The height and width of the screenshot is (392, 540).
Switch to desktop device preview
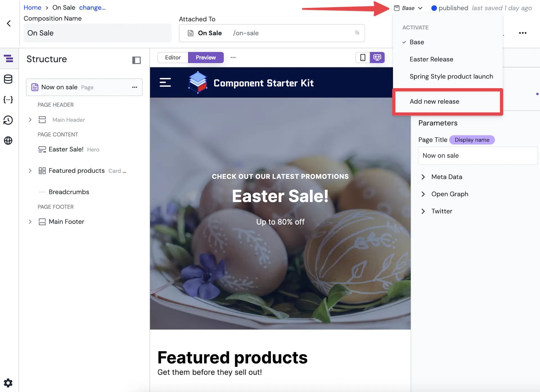click(377, 57)
